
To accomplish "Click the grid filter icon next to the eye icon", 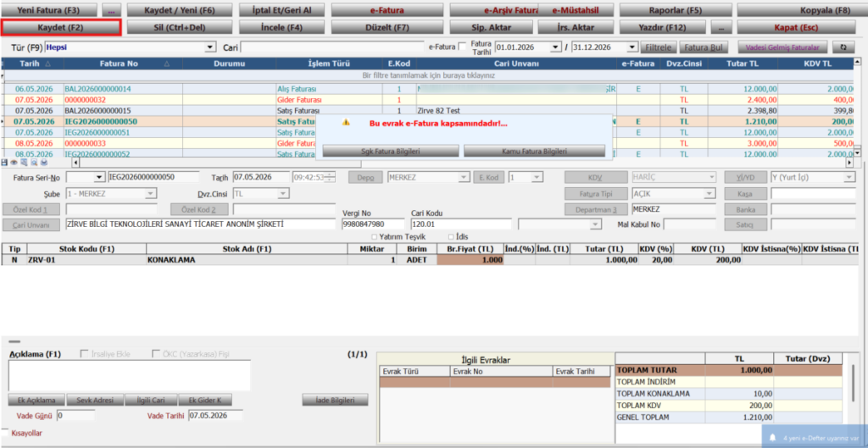I will pyautogui.click(x=24, y=163).
